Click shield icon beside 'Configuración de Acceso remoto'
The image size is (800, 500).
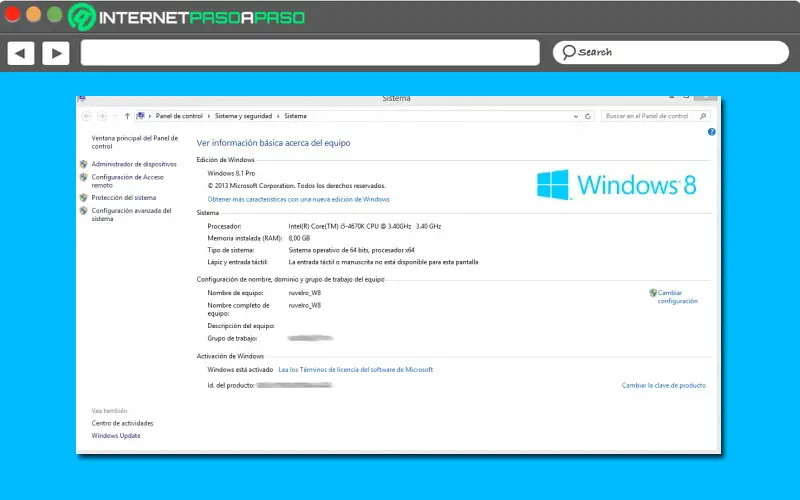pos(84,178)
